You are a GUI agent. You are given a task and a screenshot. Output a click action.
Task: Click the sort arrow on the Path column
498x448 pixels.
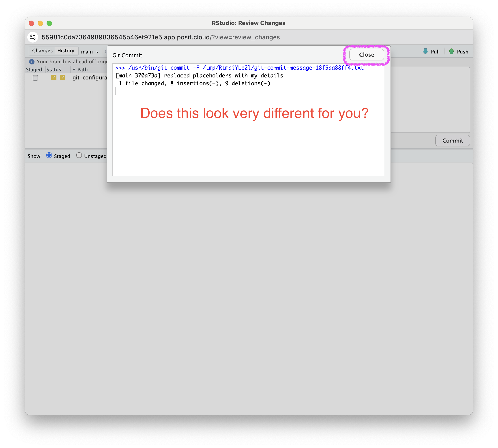(x=74, y=70)
